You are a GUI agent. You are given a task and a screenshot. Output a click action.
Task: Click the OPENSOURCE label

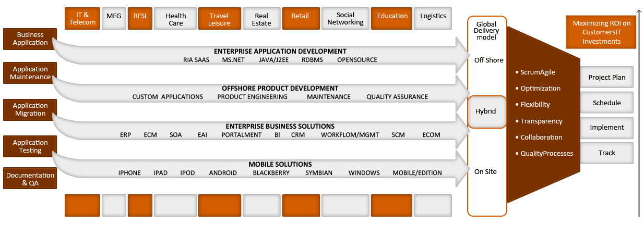tap(357, 60)
